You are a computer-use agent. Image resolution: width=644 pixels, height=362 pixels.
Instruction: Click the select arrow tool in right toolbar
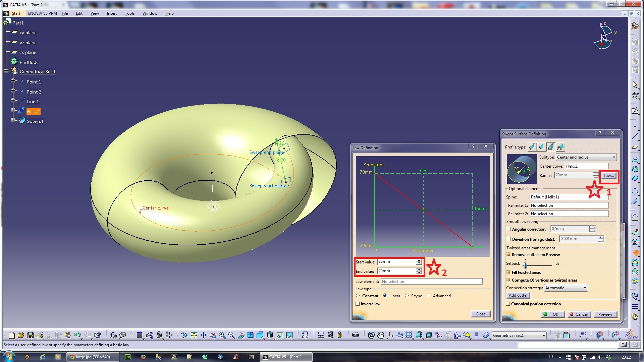point(635,85)
